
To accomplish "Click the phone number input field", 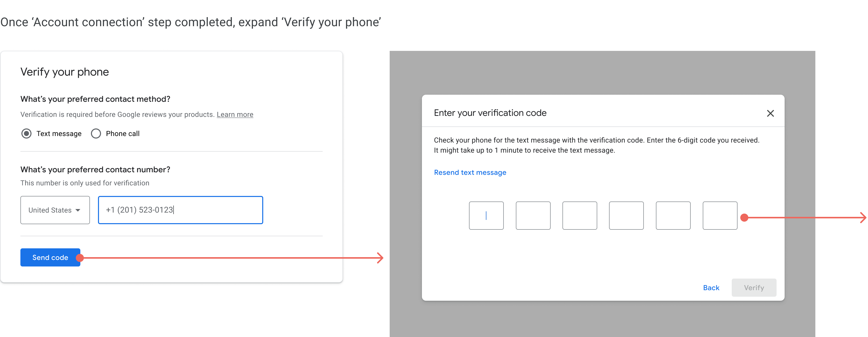I will click(x=180, y=210).
